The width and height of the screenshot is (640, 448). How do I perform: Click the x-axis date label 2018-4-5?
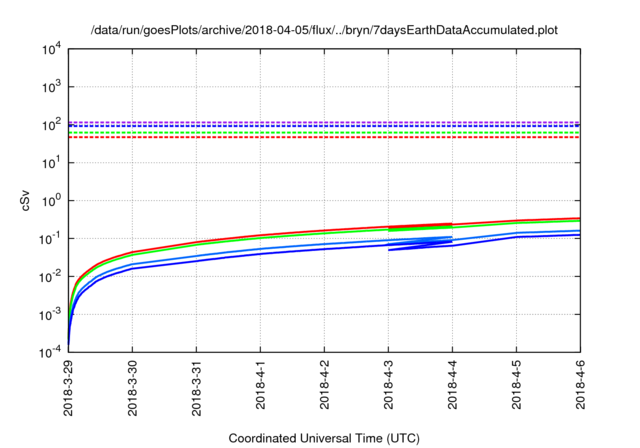tap(517, 385)
